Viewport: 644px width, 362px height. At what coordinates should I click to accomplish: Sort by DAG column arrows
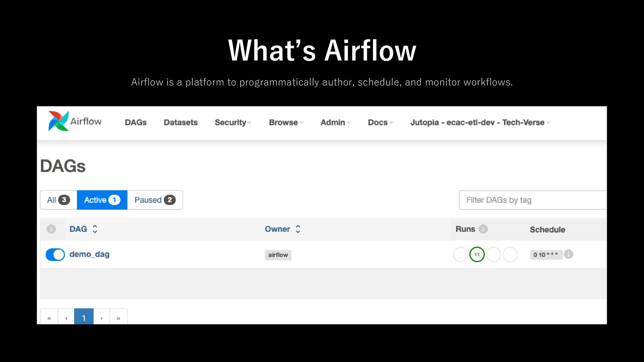pos(95,229)
